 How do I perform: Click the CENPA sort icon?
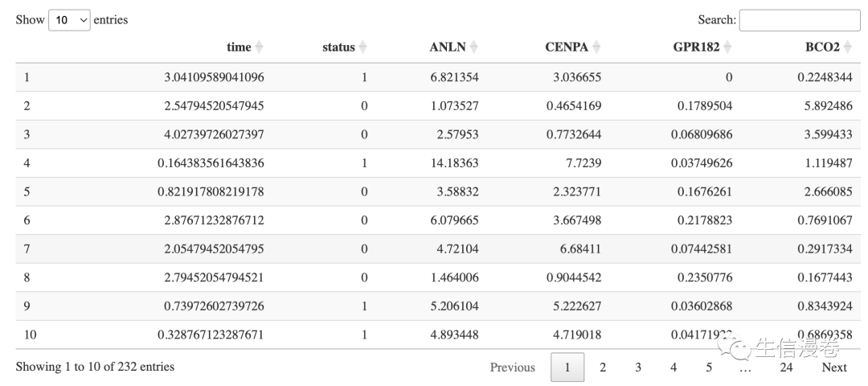coord(596,47)
